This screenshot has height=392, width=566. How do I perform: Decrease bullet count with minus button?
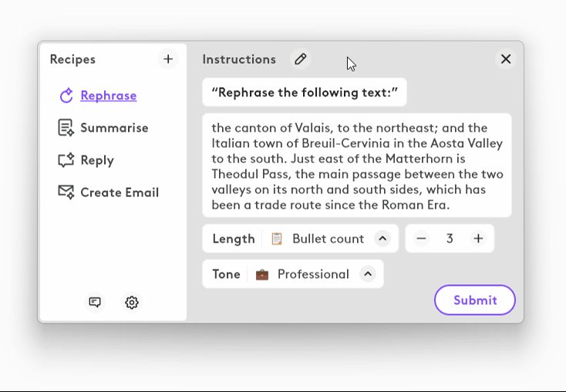[x=421, y=239]
